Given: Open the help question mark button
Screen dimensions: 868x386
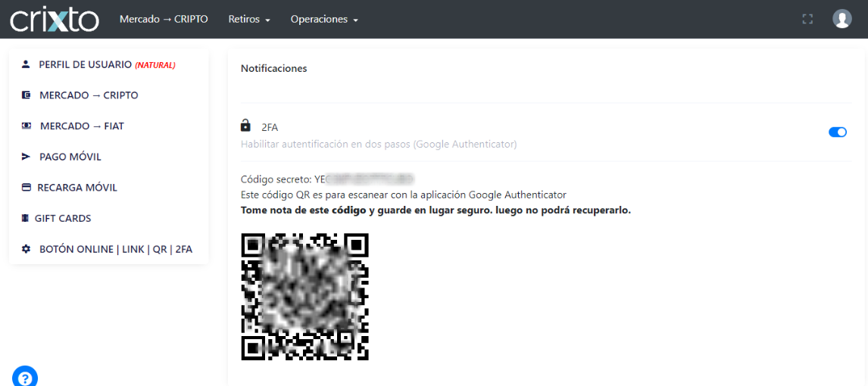Looking at the screenshot, I should click(24, 378).
